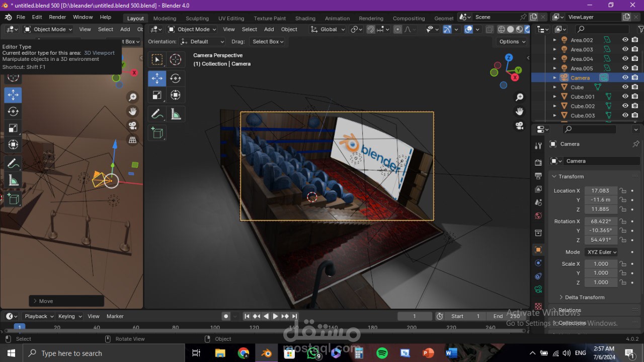Toggle show overlays button
Viewport: 644px width, 362px height.
468,29
